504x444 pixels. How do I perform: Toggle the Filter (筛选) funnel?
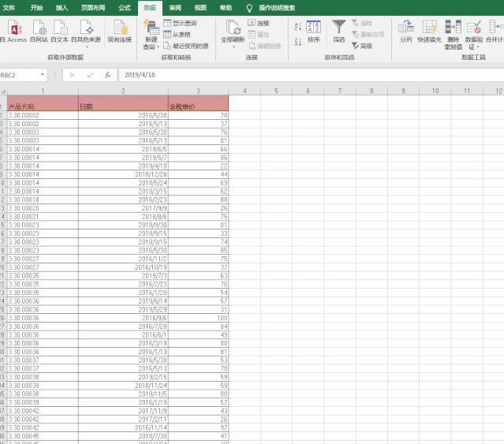[x=339, y=32]
